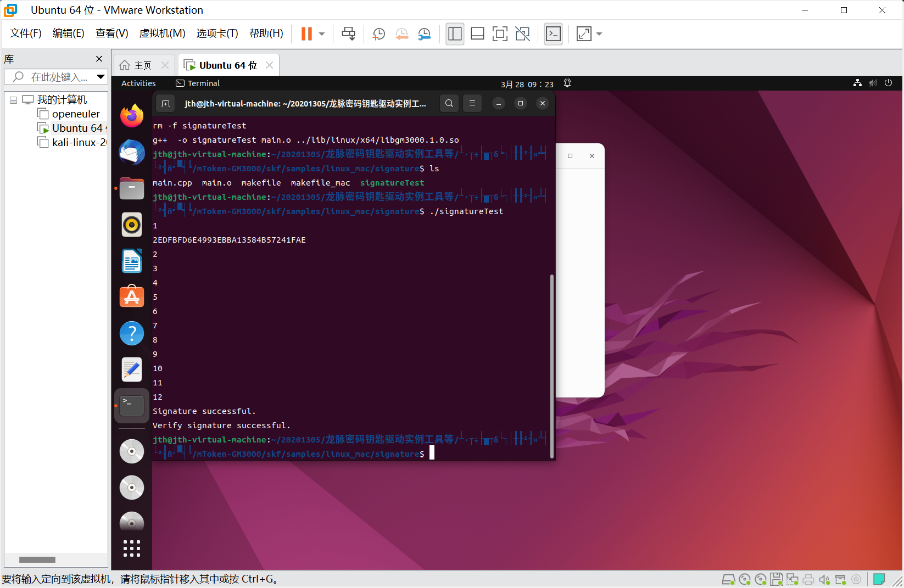The height and width of the screenshot is (588, 904).
Task: Open the 虚拟机(M) menu
Action: click(x=163, y=33)
